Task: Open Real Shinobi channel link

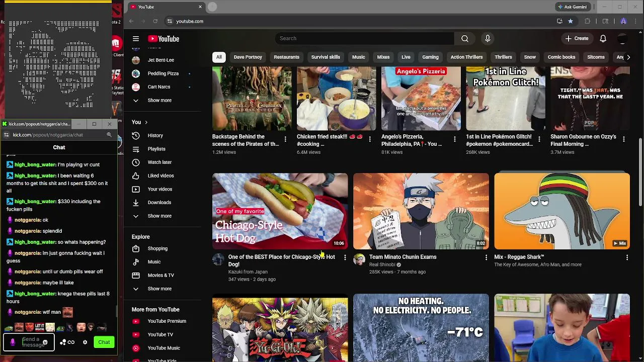Action: [x=382, y=264]
